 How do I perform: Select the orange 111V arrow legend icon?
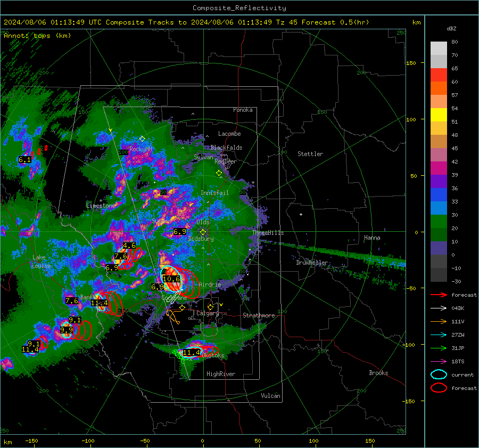click(439, 321)
